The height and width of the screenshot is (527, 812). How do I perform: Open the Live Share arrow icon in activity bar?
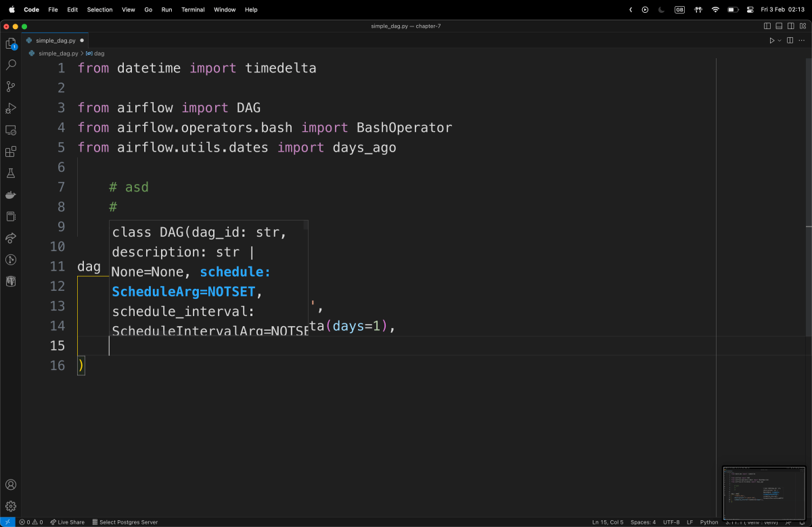pyautogui.click(x=11, y=238)
